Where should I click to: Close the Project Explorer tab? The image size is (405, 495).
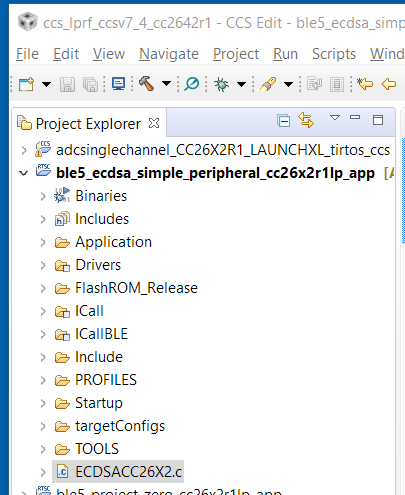(154, 123)
